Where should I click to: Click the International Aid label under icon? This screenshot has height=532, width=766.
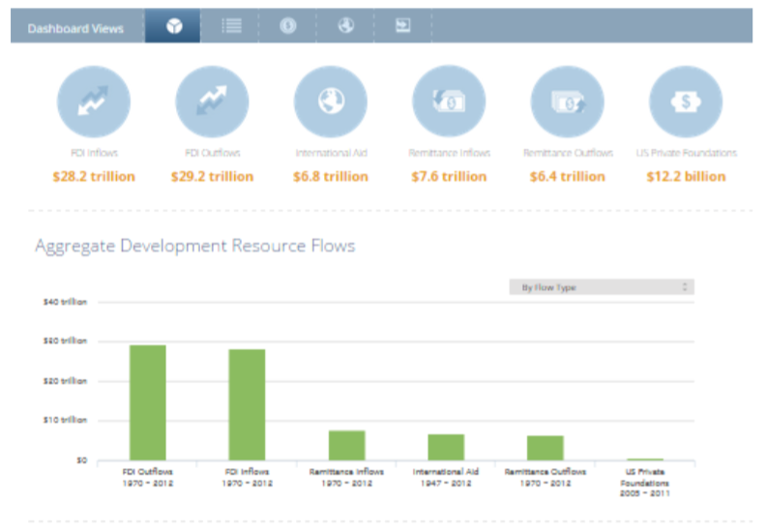pos(331,153)
